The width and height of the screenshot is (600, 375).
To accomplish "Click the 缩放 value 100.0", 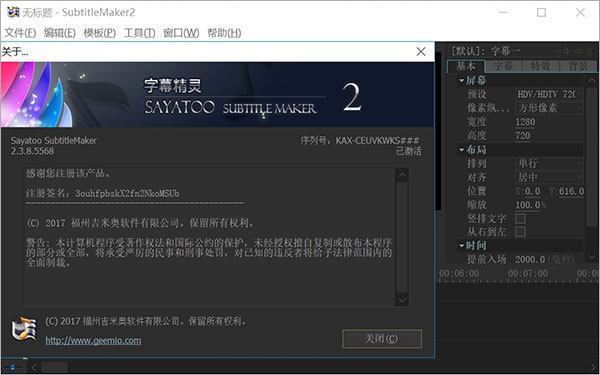I will click(x=528, y=205).
